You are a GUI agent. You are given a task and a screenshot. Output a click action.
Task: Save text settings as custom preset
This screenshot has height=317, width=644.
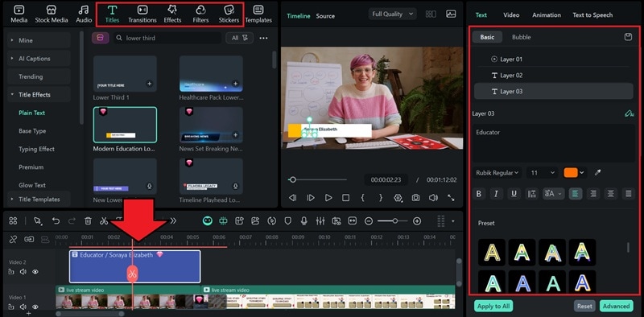point(628,37)
